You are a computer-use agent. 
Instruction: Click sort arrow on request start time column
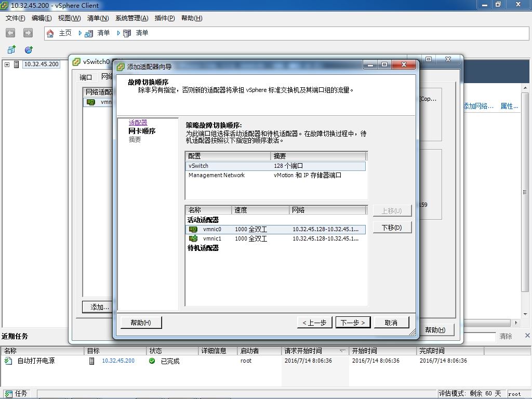[x=342, y=351]
